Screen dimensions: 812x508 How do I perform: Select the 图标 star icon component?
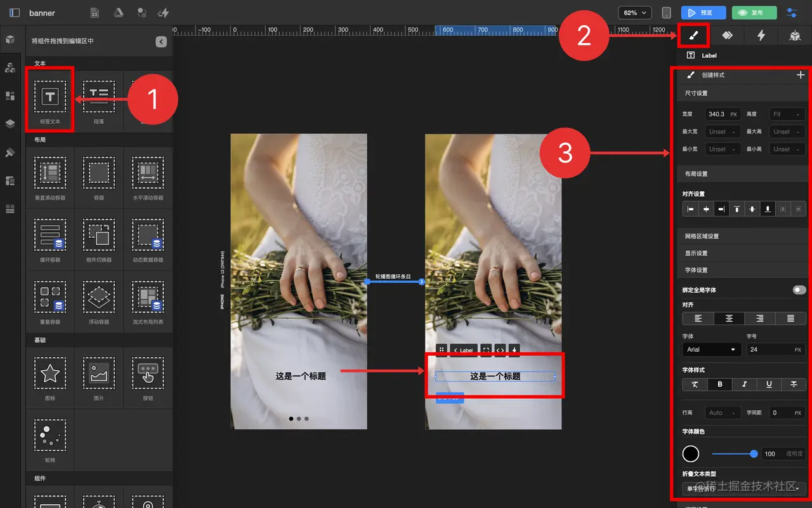coord(50,378)
